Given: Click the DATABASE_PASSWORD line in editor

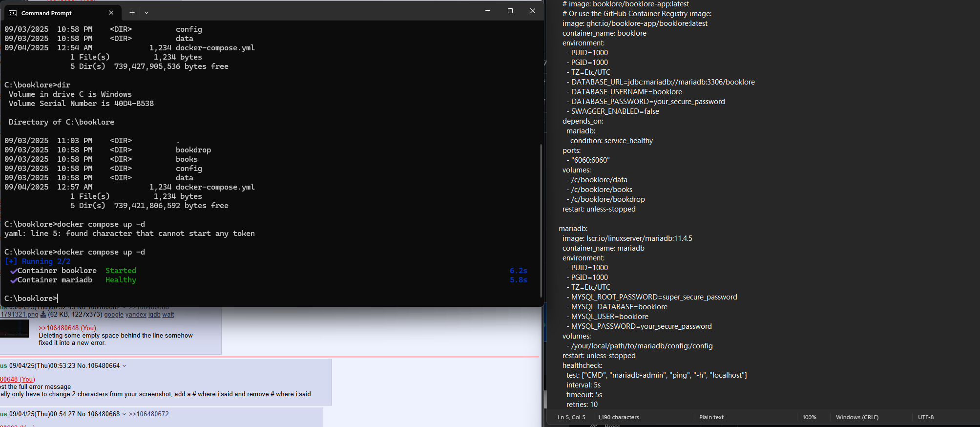Looking at the screenshot, I should tap(646, 102).
